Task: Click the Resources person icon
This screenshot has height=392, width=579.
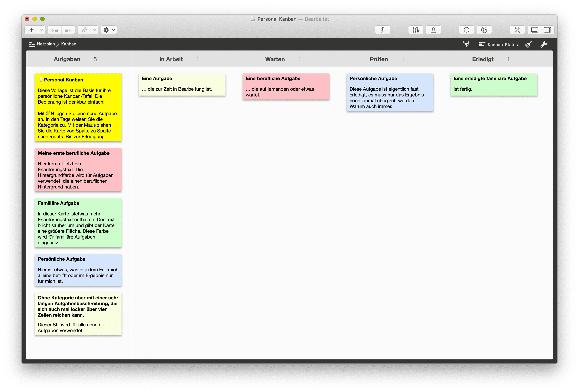Action: point(433,30)
